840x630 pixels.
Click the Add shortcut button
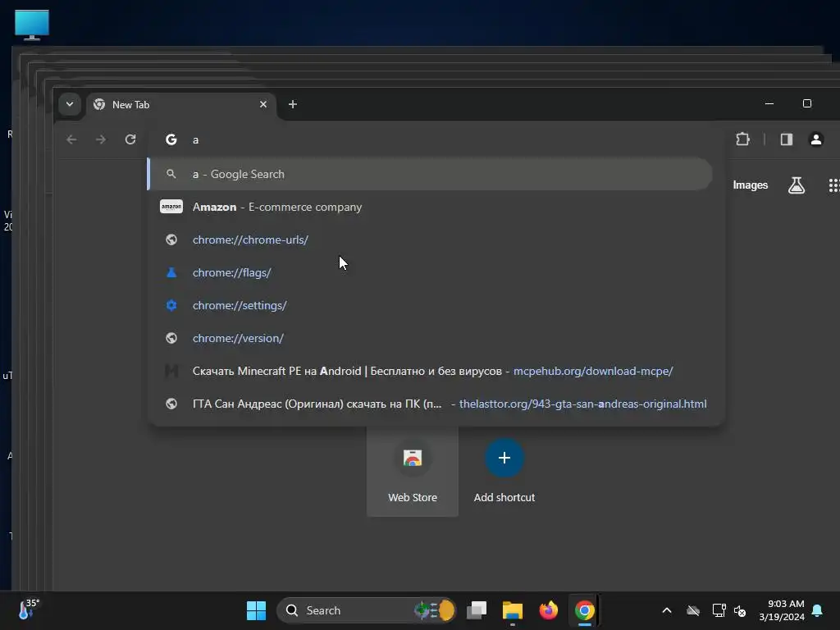[504, 472]
